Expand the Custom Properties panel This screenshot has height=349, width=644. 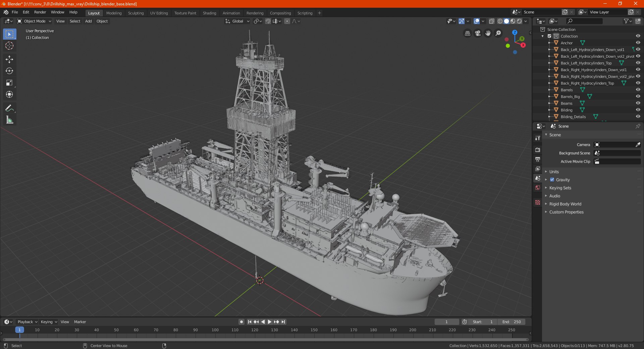click(x=566, y=212)
